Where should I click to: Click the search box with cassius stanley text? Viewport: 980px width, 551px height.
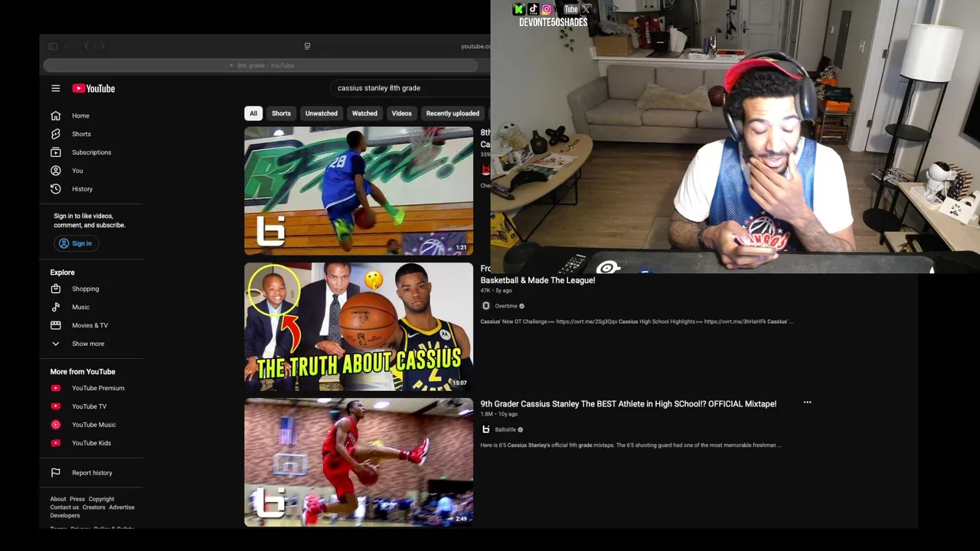[410, 88]
